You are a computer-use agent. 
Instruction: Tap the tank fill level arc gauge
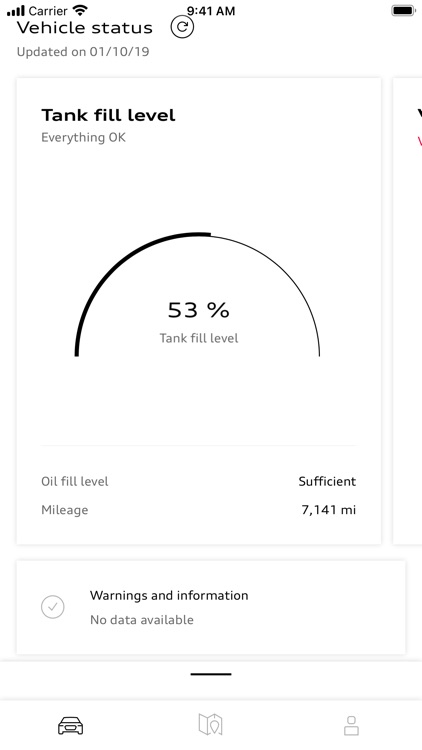(x=197, y=294)
